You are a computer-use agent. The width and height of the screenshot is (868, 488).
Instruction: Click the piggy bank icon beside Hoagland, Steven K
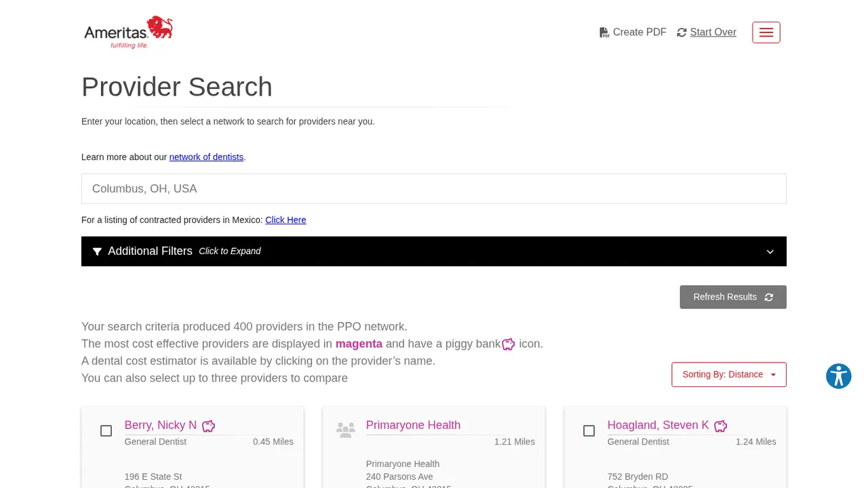tap(721, 426)
